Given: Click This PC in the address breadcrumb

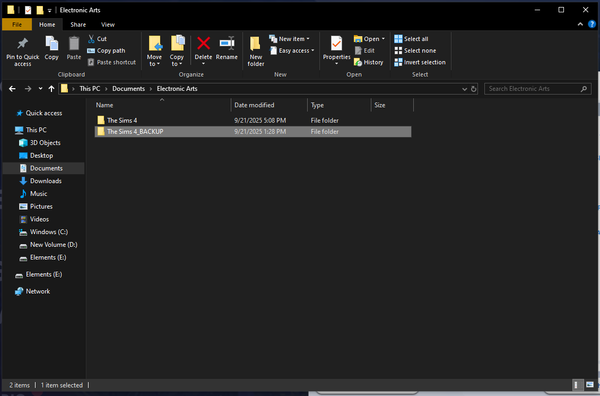Looking at the screenshot, I should coord(90,89).
